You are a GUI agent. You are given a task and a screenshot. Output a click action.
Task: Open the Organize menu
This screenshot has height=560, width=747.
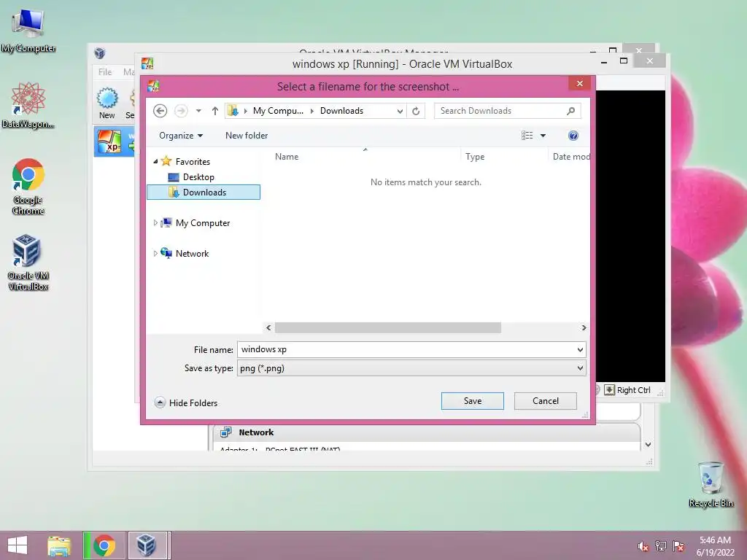pyautogui.click(x=181, y=136)
